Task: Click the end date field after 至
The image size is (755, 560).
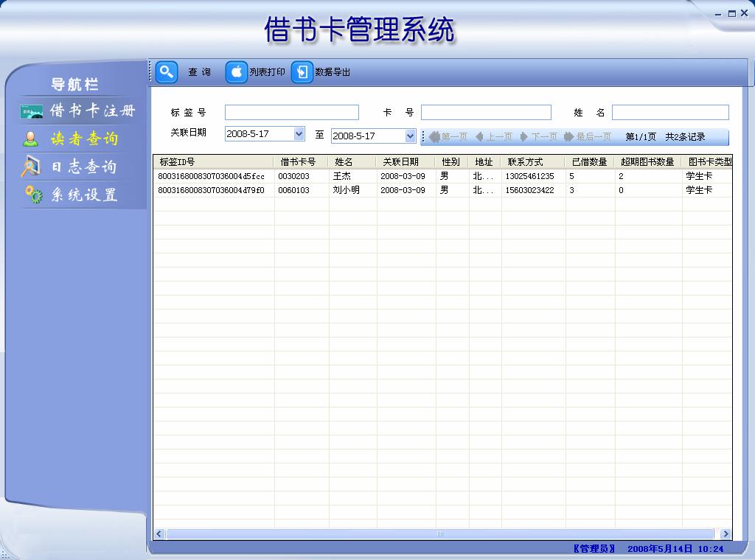Action: coord(369,136)
